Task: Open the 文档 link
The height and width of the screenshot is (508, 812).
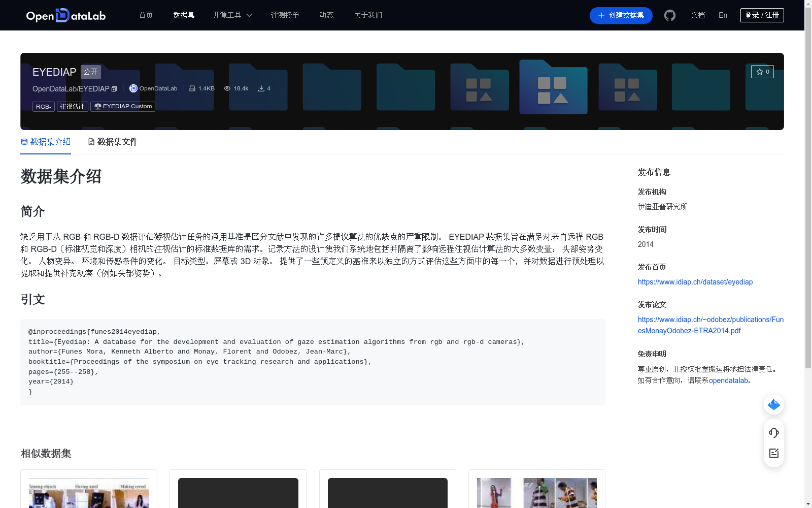Action: [698, 15]
